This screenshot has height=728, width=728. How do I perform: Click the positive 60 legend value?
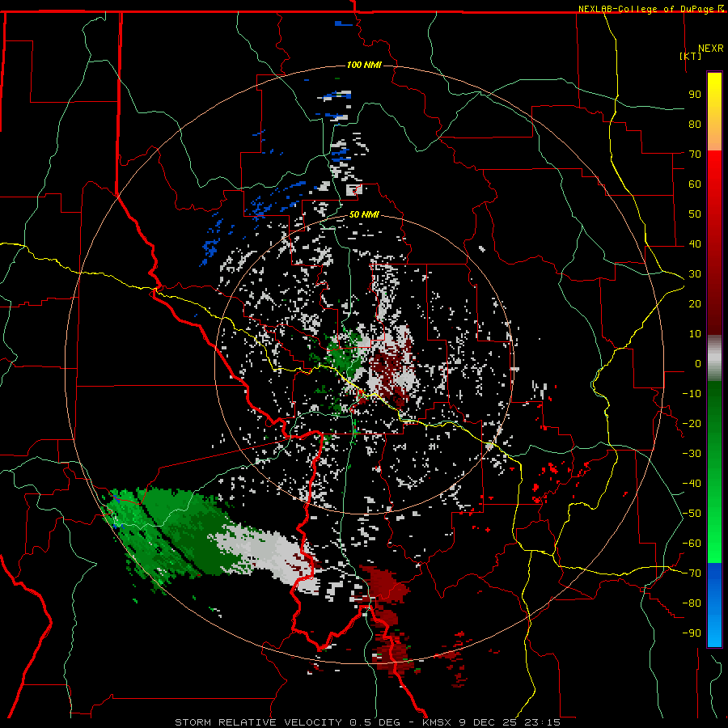click(x=695, y=184)
